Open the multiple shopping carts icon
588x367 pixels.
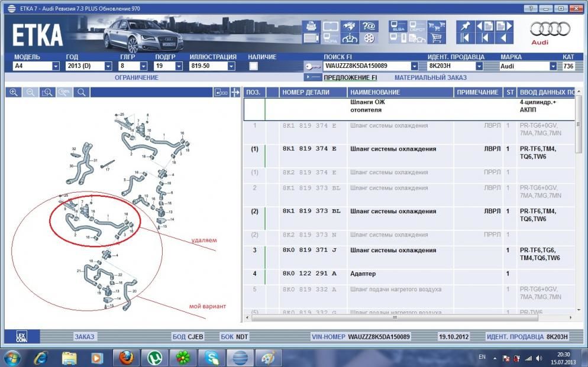(436, 26)
